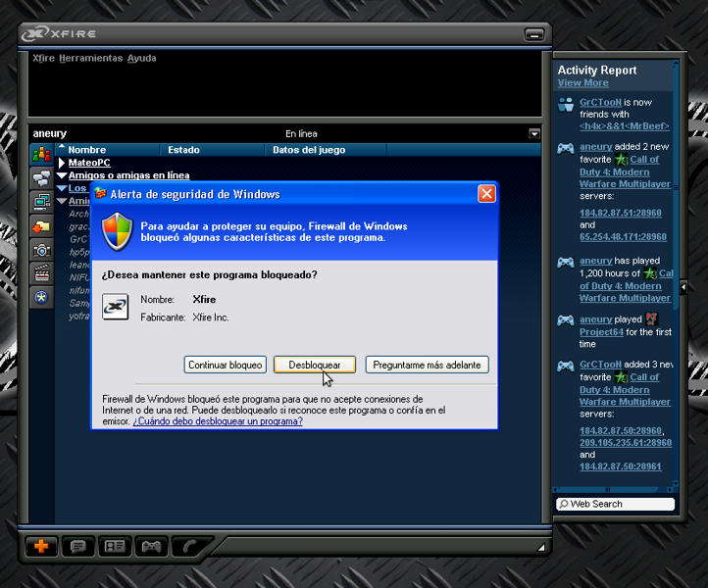
Task: Click View More link in Activity Report
Action: point(582,83)
